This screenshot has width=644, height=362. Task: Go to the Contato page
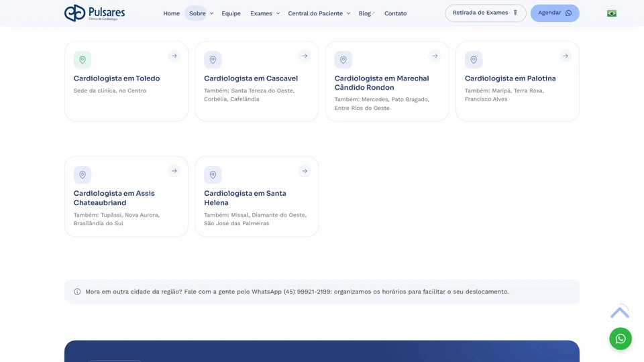coord(395,13)
